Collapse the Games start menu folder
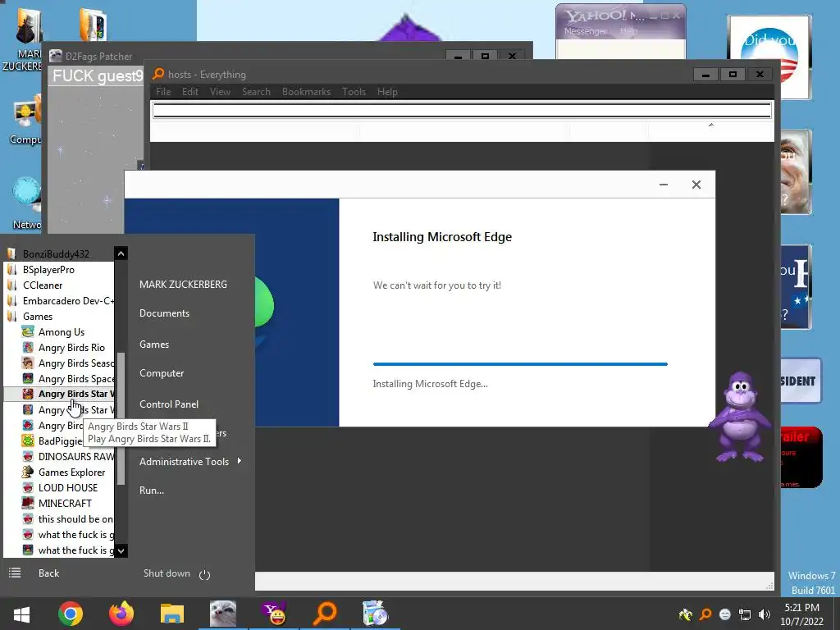This screenshot has height=630, width=840. (x=38, y=316)
